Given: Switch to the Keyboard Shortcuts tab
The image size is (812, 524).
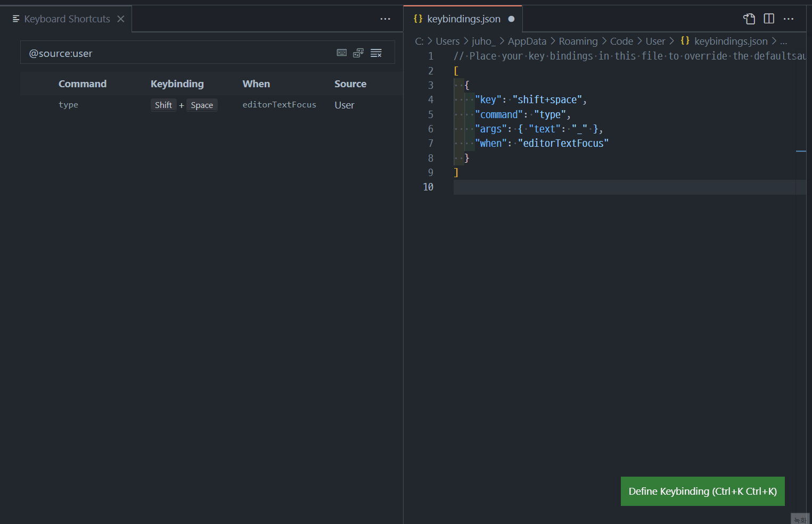Looking at the screenshot, I should pyautogui.click(x=67, y=19).
